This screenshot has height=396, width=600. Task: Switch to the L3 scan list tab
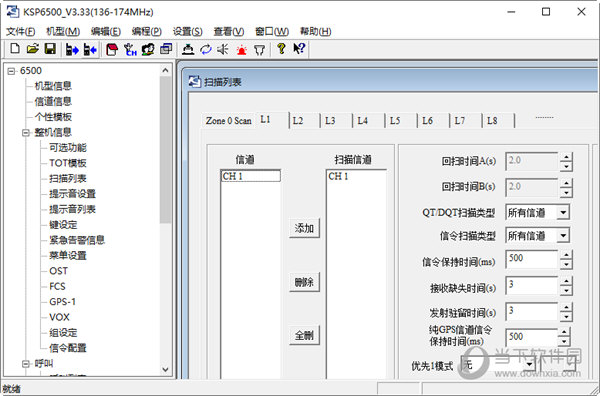(330, 121)
